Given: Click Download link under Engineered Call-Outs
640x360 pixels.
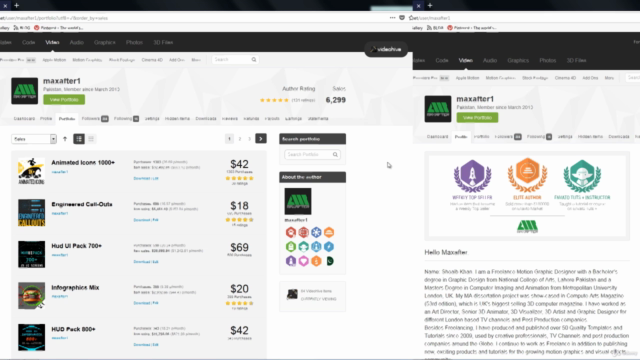Looking at the screenshot, I should (x=142, y=220).
